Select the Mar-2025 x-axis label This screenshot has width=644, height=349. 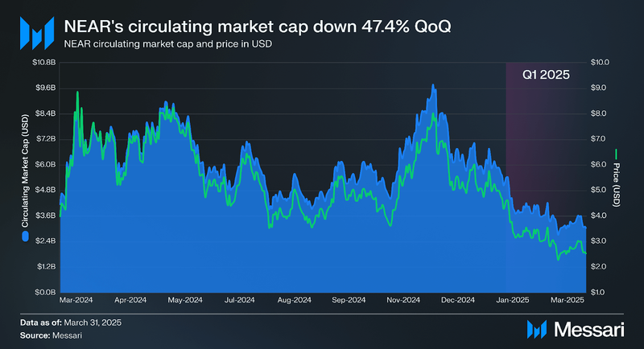pos(568,300)
